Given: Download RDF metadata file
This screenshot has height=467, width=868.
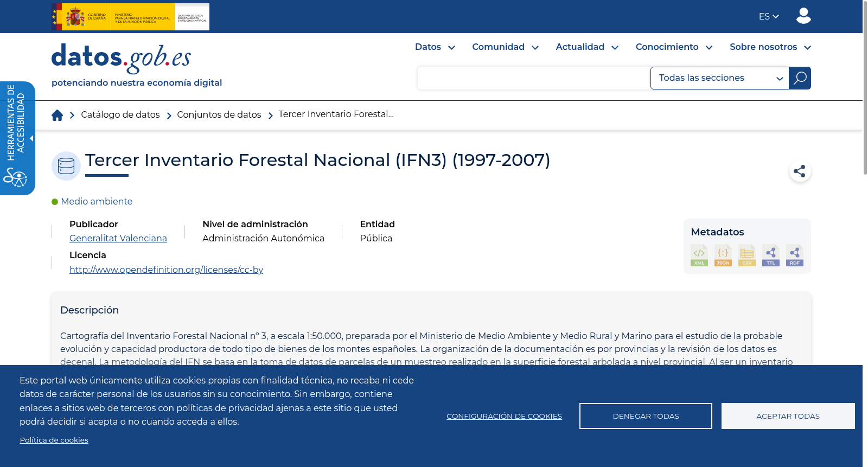Looking at the screenshot, I should pos(795,255).
